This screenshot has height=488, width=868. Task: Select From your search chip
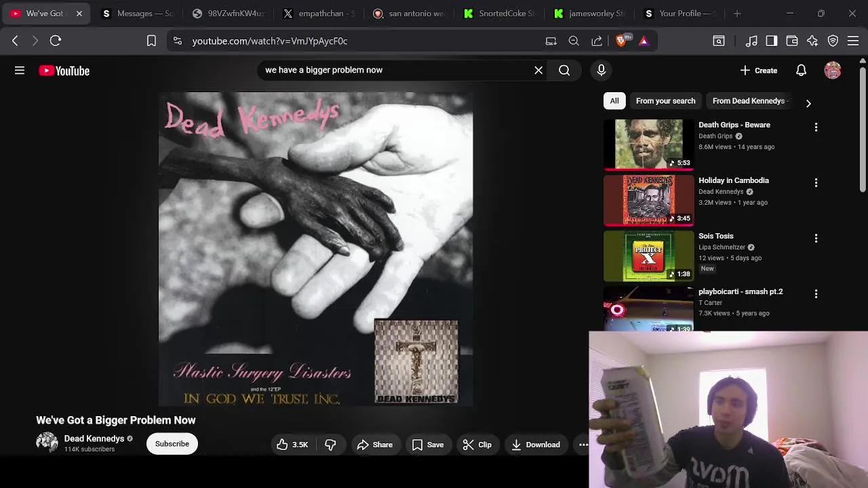click(665, 101)
